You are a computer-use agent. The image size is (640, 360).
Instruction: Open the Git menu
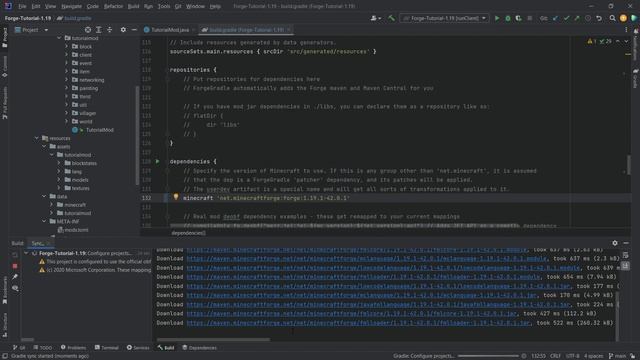(178, 6)
